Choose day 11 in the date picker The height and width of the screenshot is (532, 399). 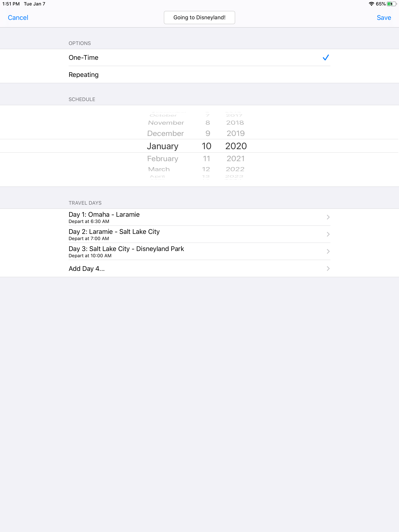pyautogui.click(x=206, y=159)
